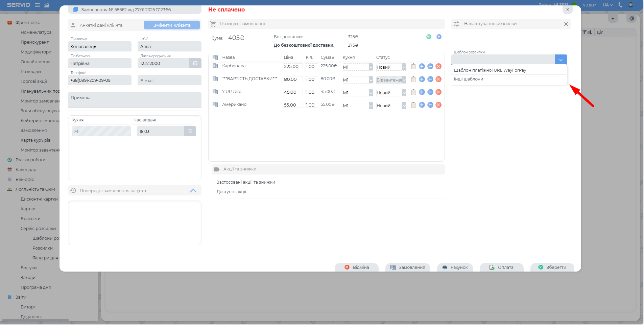644x325 pixels.
Task: Click the green percent discount icon
Action: point(429,37)
